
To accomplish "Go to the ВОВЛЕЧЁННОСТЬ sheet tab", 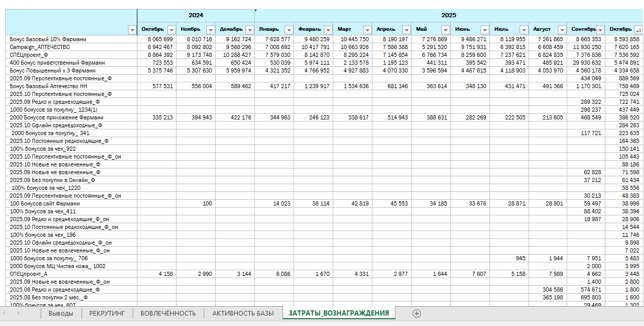I will [x=168, y=313].
